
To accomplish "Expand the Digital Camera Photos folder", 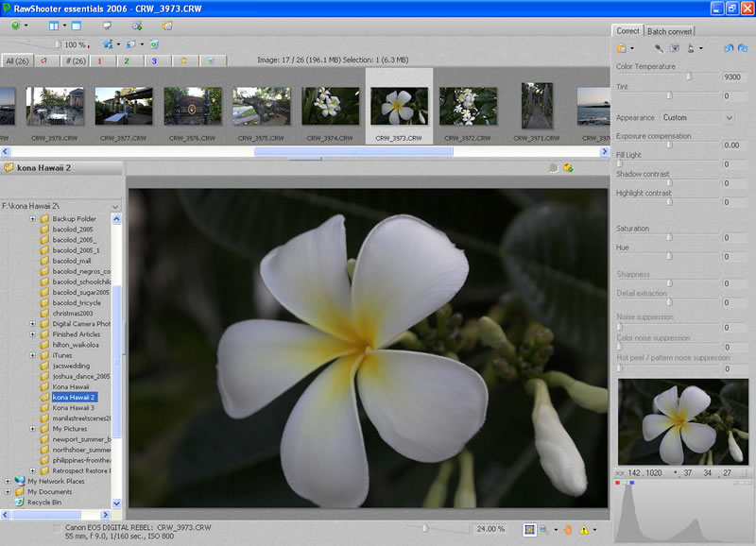I will coord(33,324).
